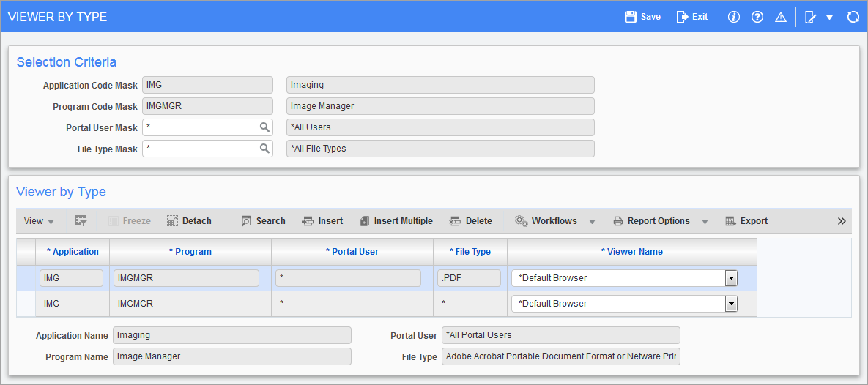Screen dimensions: 868x385
Task: Click the refresh icon in header
Action: [x=853, y=17]
